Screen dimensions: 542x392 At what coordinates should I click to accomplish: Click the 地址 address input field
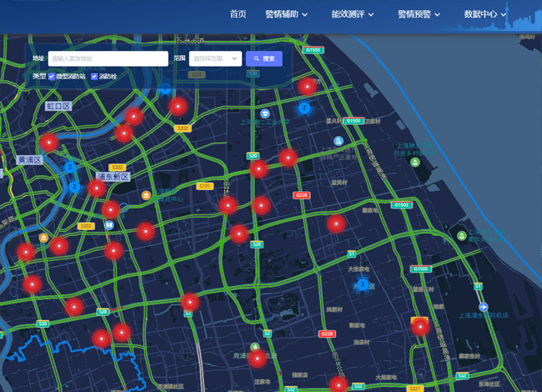(x=108, y=58)
